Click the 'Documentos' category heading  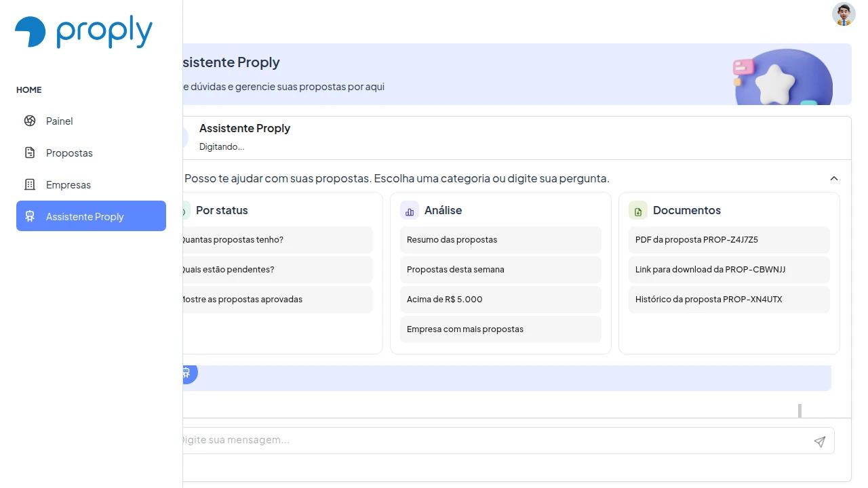coord(687,210)
